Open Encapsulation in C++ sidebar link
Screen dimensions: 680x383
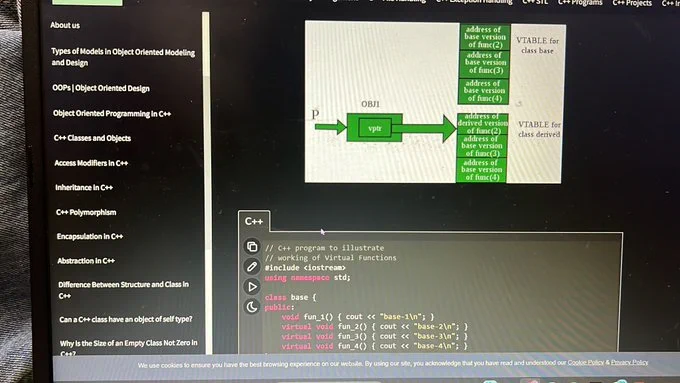[x=90, y=236]
